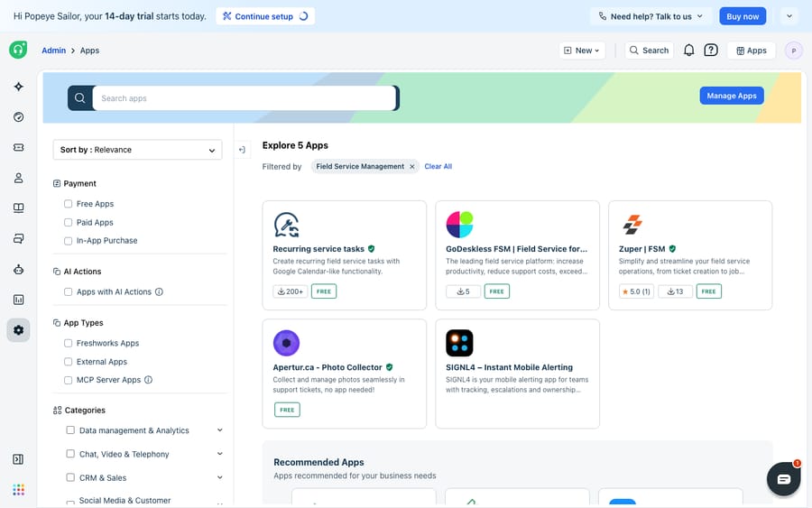Click the help question mark icon
This screenshot has height=508, width=812.
(x=711, y=51)
